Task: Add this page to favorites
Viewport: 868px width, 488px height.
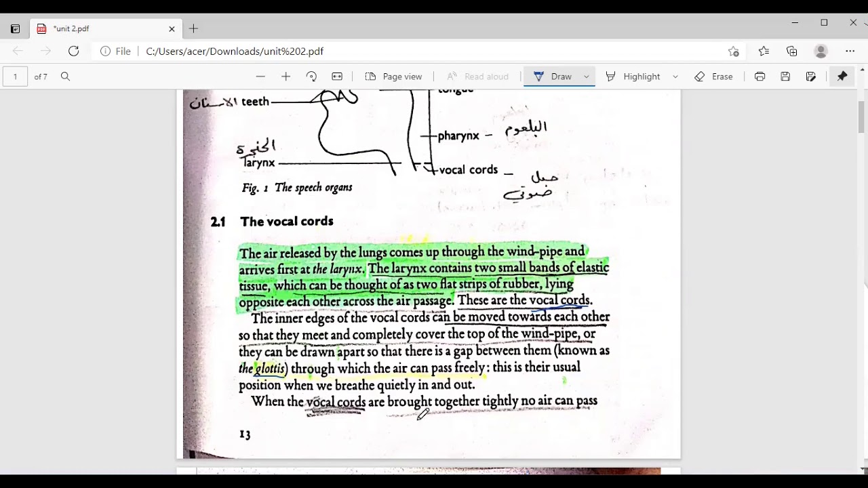Action: click(734, 51)
